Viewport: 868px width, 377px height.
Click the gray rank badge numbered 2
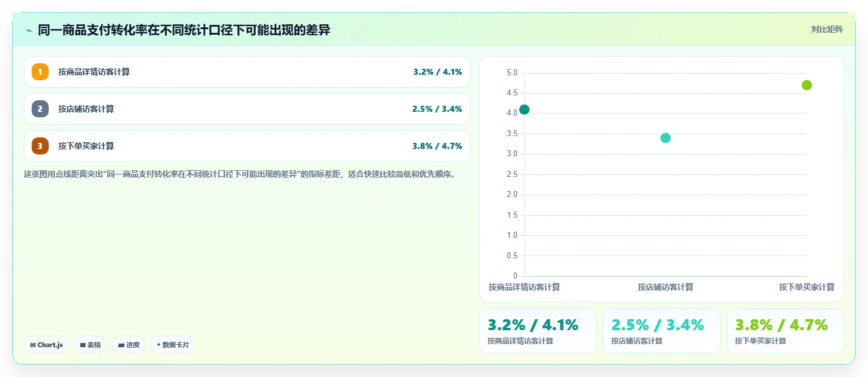coord(40,109)
